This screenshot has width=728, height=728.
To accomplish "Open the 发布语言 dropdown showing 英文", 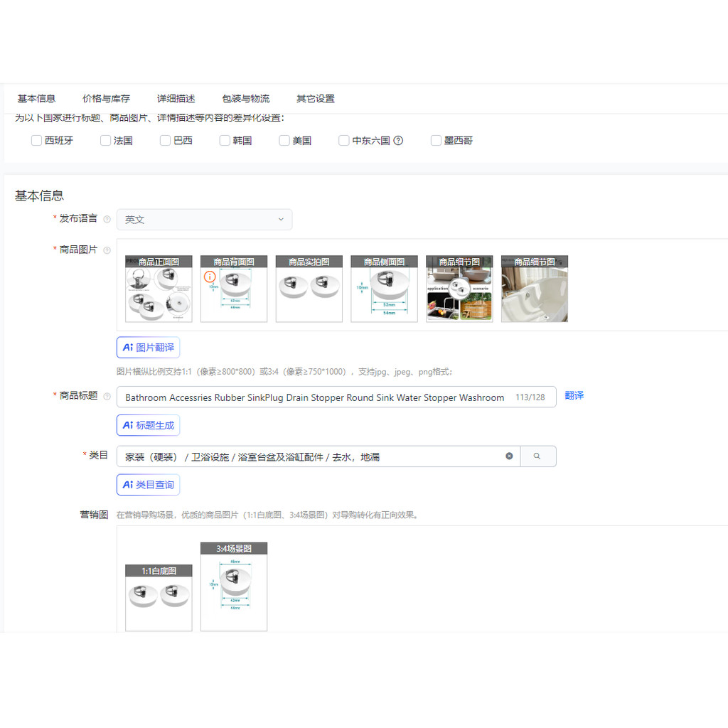I will pos(204,220).
